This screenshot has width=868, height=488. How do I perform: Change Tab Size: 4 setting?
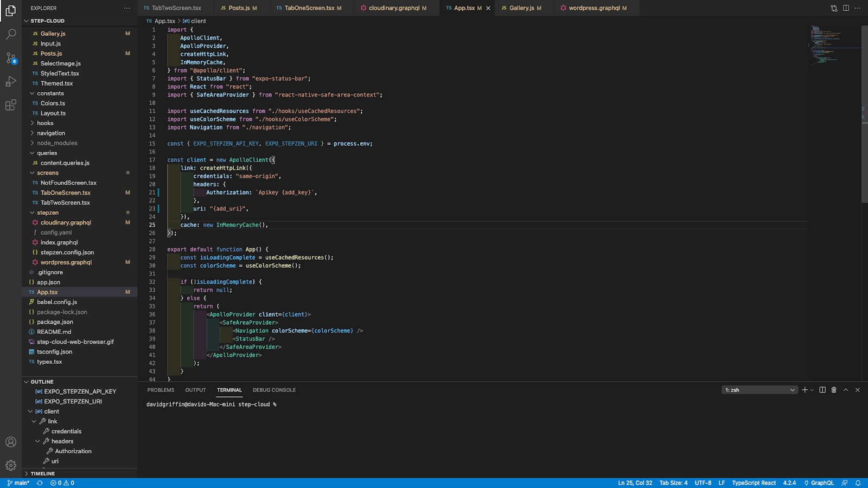click(673, 483)
